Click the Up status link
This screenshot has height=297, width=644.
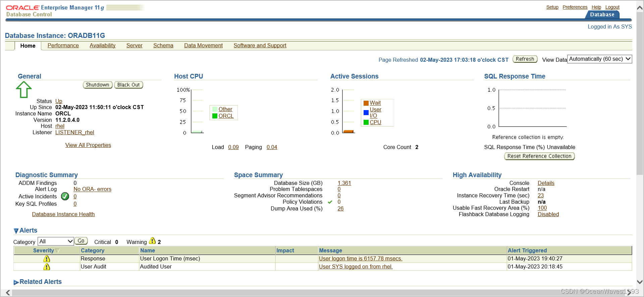click(59, 101)
